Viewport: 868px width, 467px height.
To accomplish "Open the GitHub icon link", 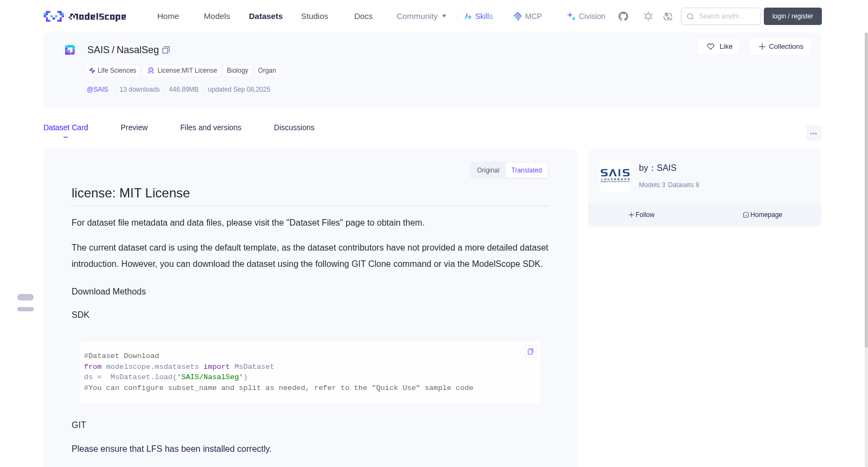I will point(623,16).
